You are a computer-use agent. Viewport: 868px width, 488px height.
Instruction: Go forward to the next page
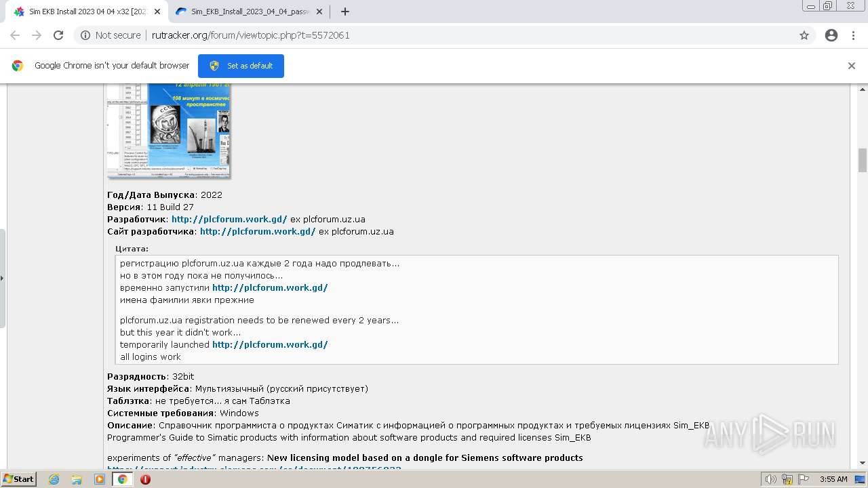pyautogui.click(x=37, y=35)
